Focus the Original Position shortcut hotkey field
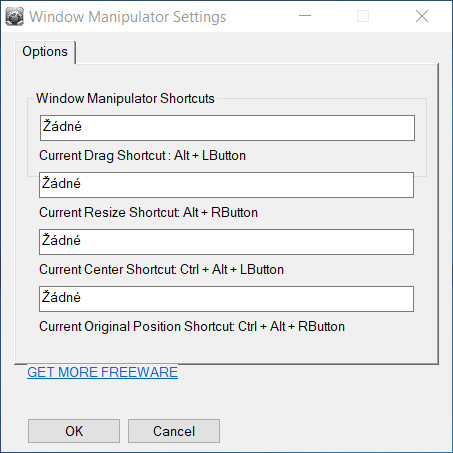Screen dimensions: 453x453 (x=227, y=299)
